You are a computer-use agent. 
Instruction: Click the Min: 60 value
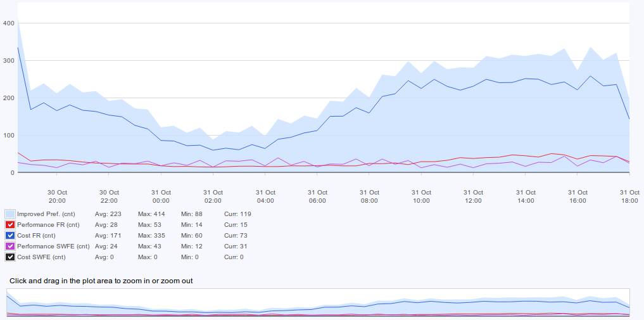(191, 235)
